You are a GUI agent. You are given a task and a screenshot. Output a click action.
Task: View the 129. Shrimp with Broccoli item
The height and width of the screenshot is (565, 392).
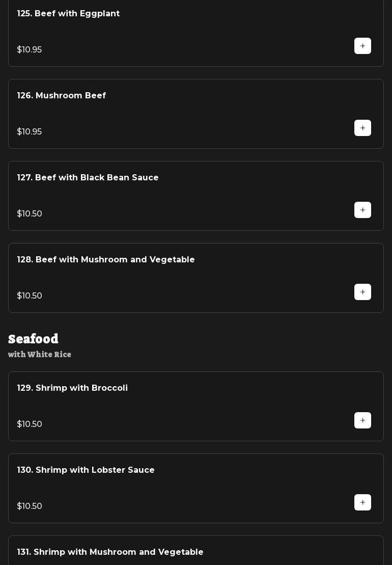tap(72, 388)
